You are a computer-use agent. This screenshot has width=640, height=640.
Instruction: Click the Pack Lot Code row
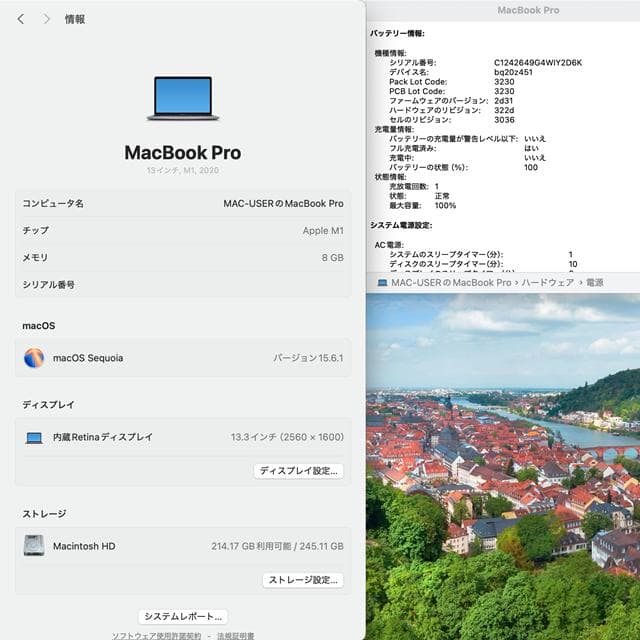pos(452,82)
